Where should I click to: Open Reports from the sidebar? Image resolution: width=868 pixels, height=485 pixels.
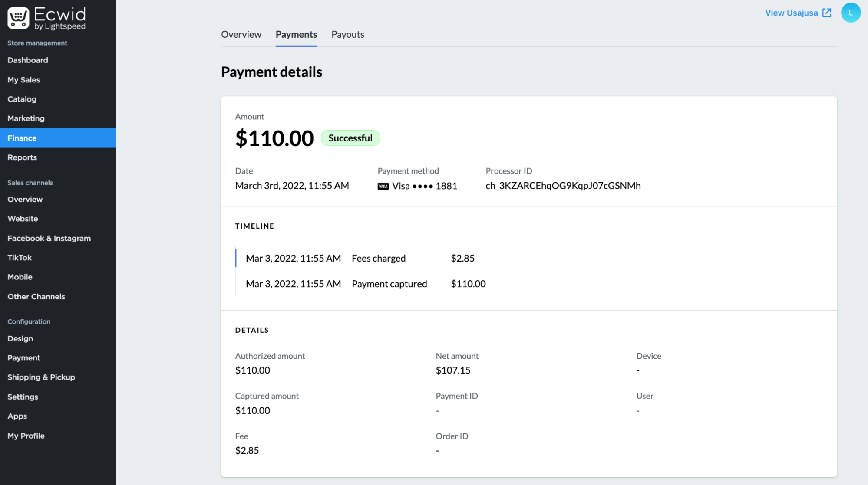tap(22, 157)
